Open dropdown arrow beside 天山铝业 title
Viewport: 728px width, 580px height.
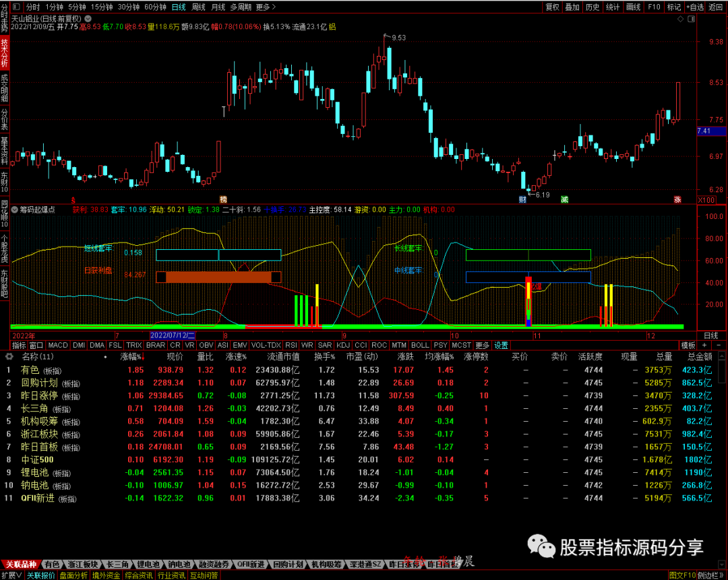[88, 19]
